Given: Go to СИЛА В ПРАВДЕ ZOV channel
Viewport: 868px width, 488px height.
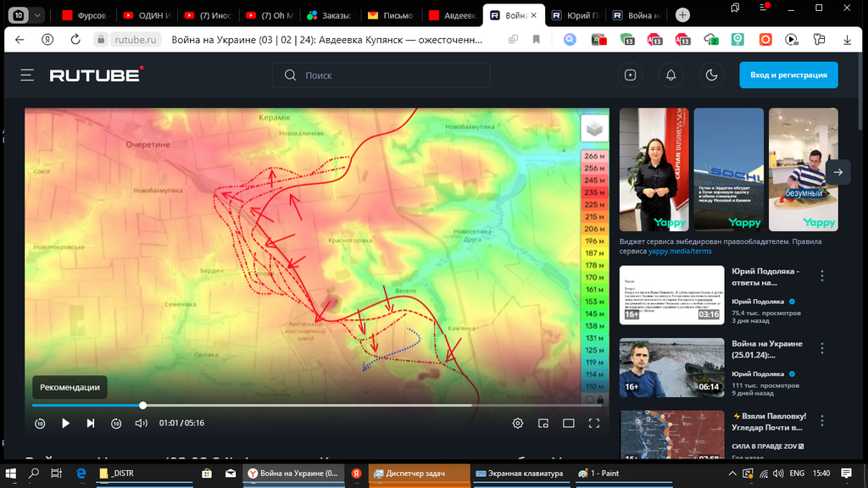Looking at the screenshot, I should point(768,446).
